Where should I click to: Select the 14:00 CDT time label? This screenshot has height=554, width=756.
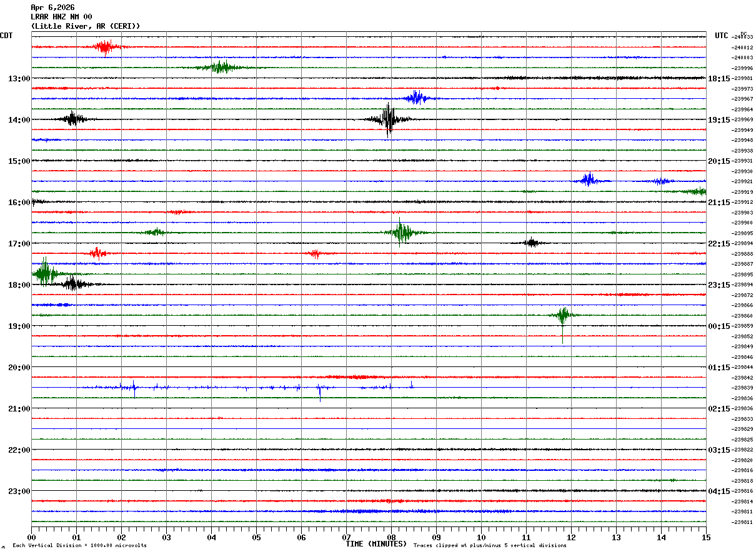19,120
